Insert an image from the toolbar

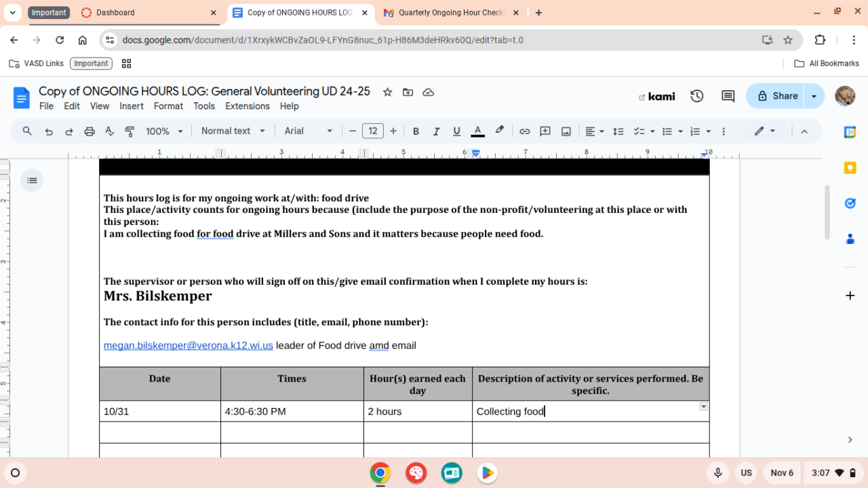pyautogui.click(x=566, y=131)
